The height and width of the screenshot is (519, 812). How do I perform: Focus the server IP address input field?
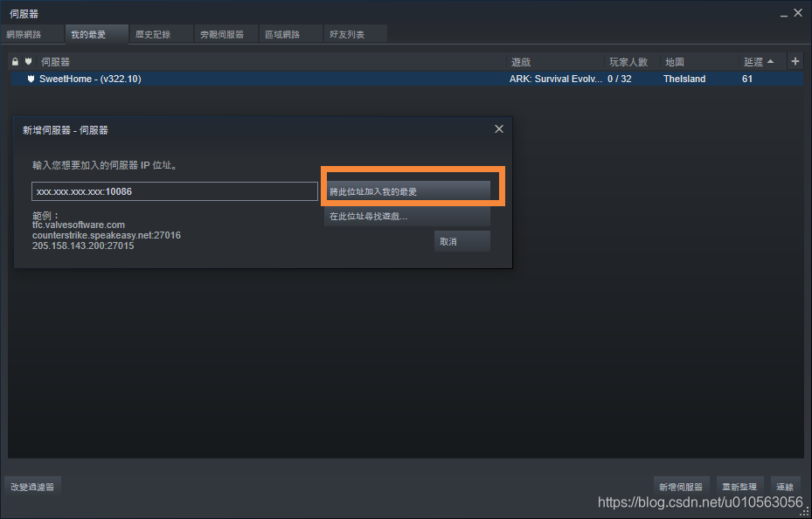click(x=175, y=191)
